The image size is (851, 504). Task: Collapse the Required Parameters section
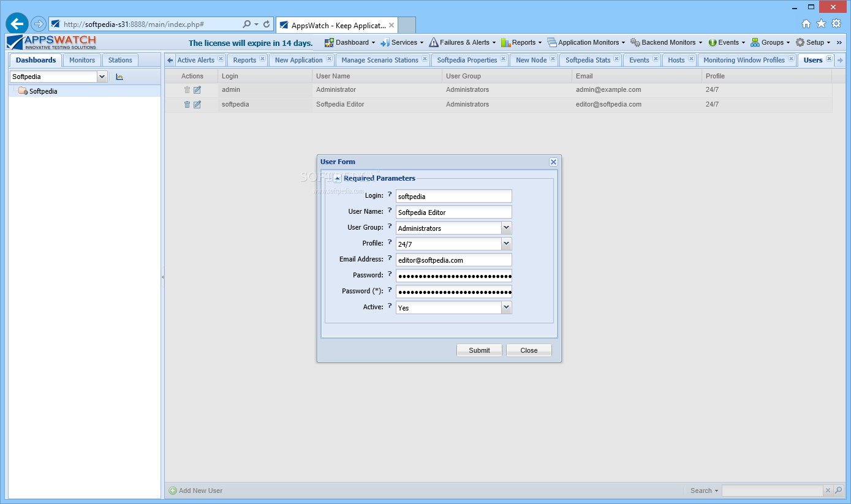tap(338, 179)
